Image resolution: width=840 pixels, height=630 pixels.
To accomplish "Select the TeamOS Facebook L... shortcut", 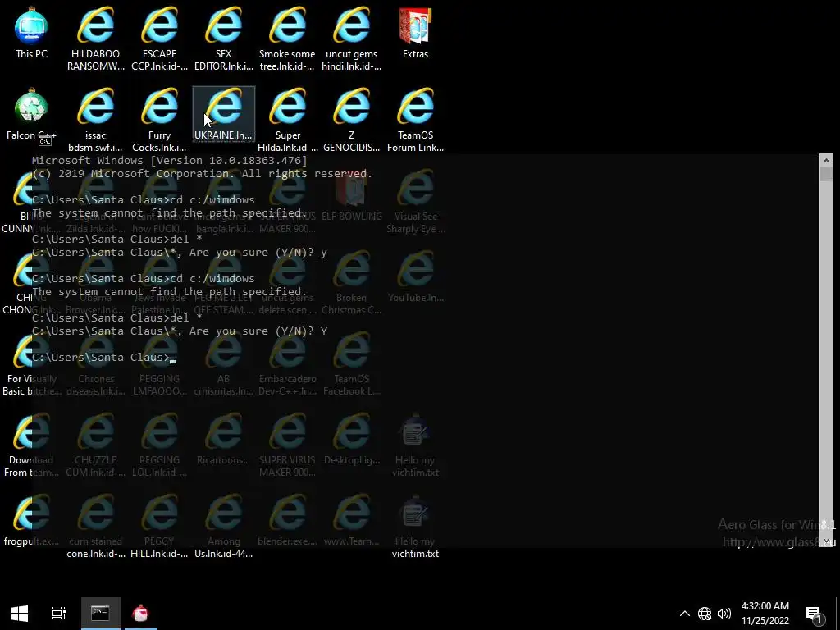I will [x=351, y=363].
